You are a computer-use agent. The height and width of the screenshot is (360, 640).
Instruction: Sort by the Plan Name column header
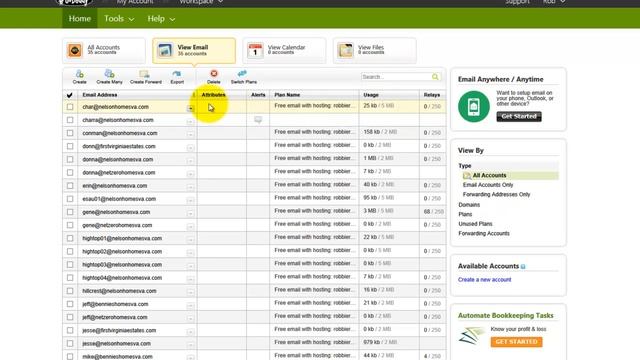(287, 95)
